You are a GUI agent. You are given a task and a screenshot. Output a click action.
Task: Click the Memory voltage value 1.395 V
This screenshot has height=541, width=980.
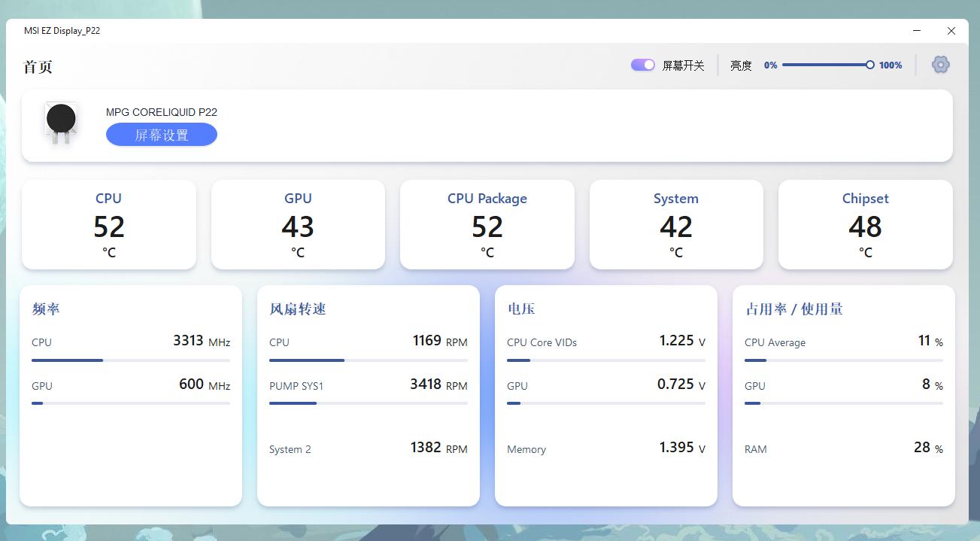683,448
